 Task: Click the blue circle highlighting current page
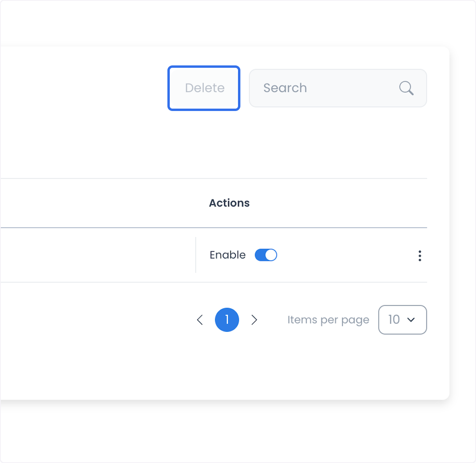[x=227, y=320]
